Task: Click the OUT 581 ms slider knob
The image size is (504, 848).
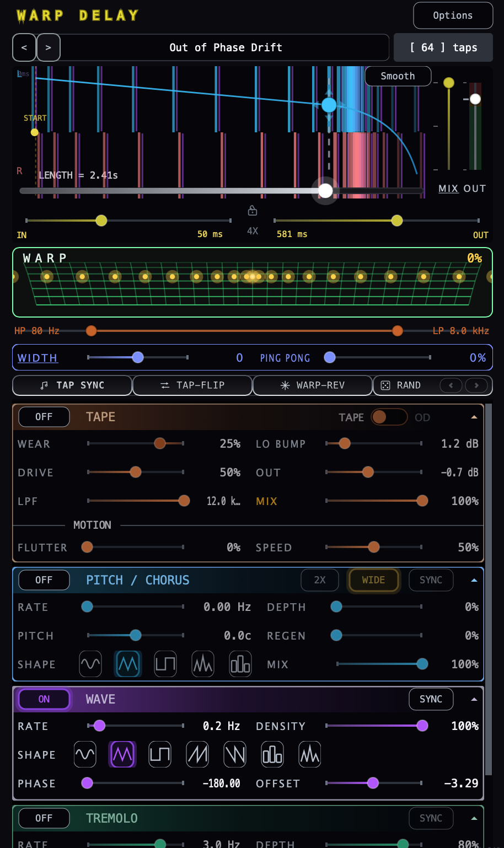Action: click(397, 221)
